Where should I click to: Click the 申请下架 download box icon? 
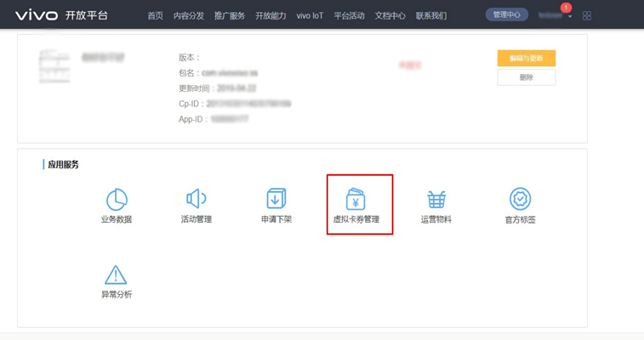point(276,199)
